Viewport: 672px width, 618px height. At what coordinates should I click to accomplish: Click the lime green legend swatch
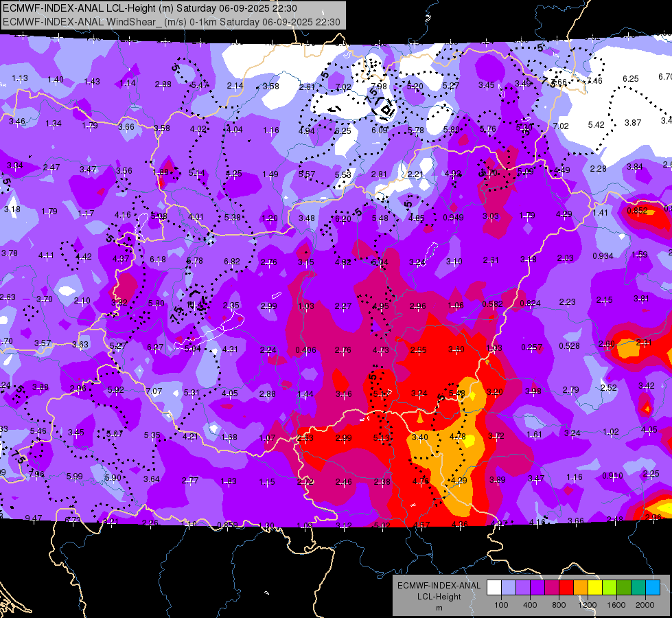(610, 588)
